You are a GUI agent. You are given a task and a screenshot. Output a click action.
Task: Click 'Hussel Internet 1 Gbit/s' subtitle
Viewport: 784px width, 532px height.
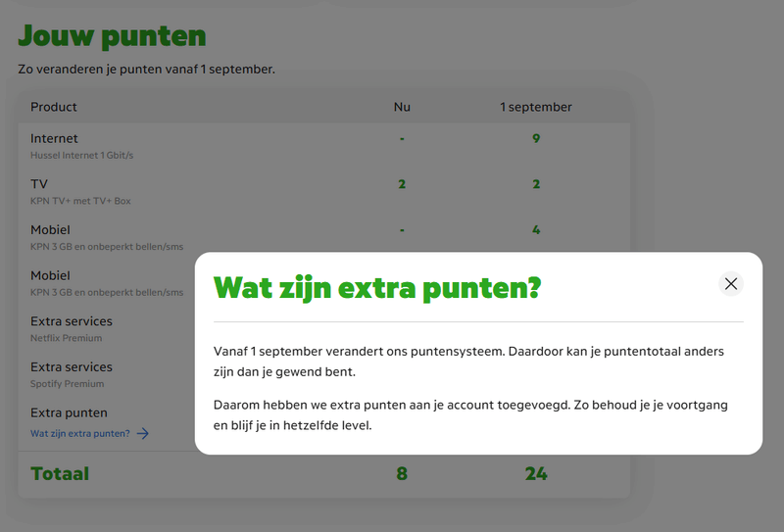point(82,156)
